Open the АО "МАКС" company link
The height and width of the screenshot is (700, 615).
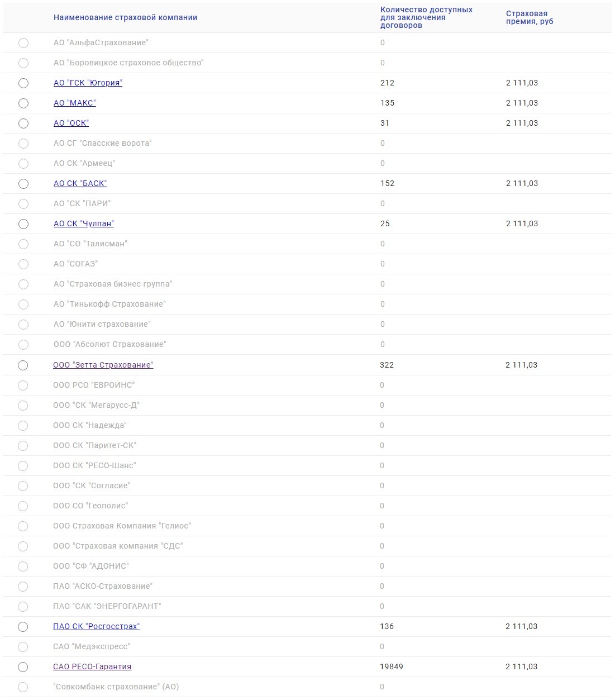[x=75, y=103]
